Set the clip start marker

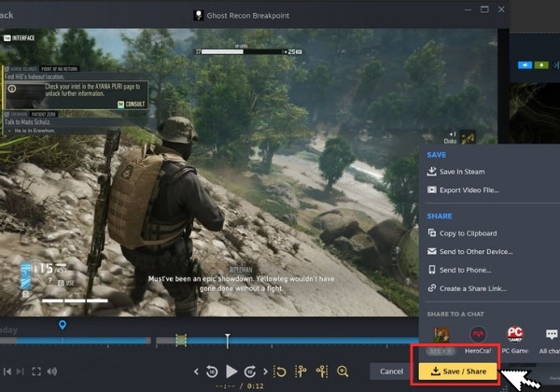tap(301, 371)
